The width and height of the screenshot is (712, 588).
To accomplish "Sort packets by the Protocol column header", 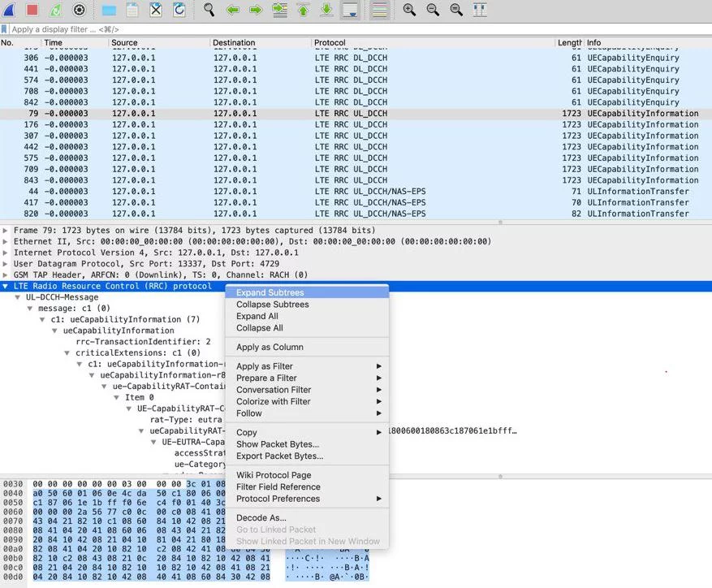I will coord(329,43).
